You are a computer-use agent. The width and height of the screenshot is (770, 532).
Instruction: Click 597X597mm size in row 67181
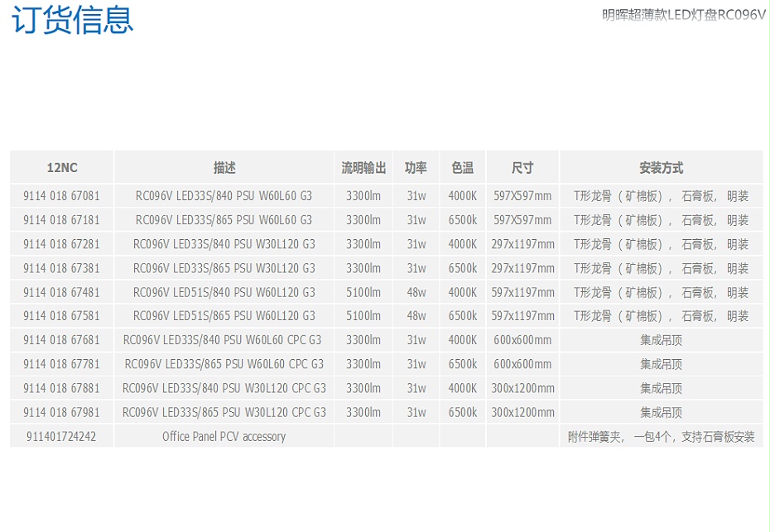point(522,220)
